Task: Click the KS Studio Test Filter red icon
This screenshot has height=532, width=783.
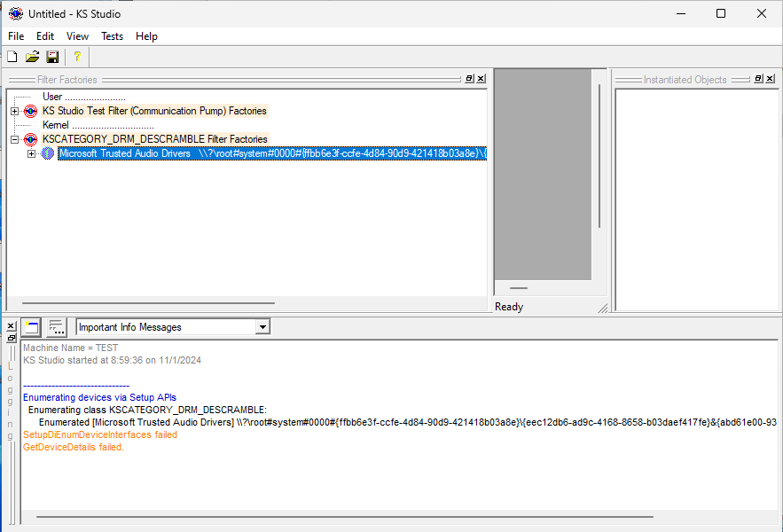Action: coord(30,111)
